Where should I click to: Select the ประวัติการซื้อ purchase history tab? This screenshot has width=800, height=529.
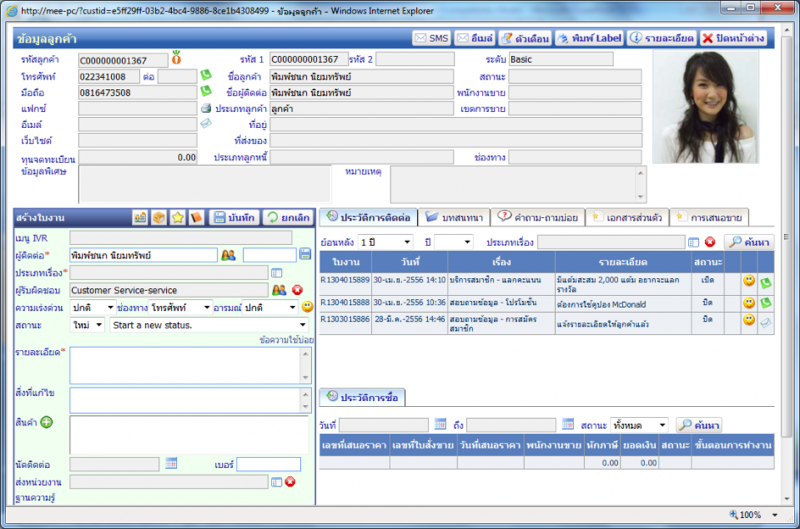tap(362, 397)
